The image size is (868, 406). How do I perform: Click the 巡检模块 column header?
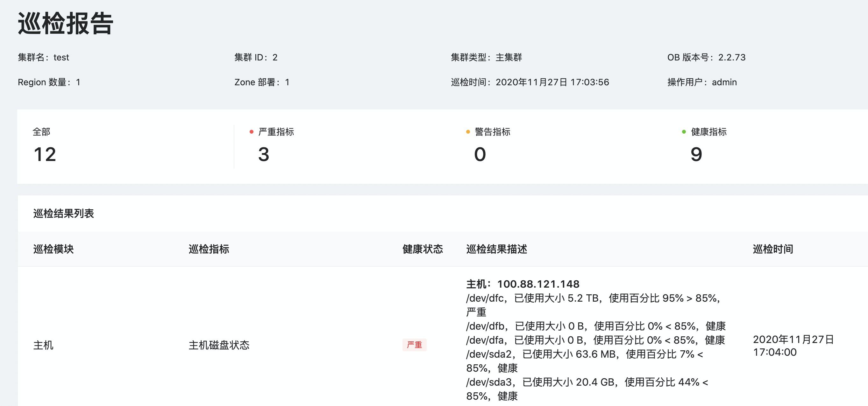point(53,249)
